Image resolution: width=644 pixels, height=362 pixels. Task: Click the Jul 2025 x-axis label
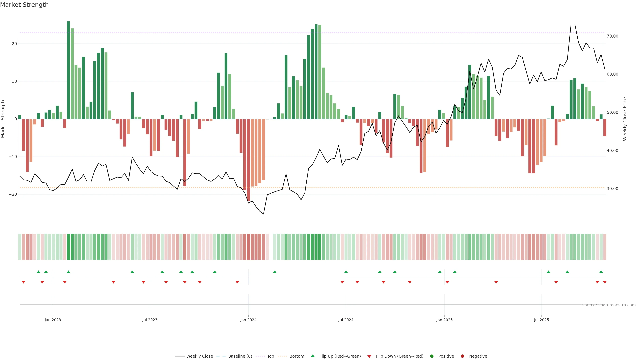pos(541,320)
